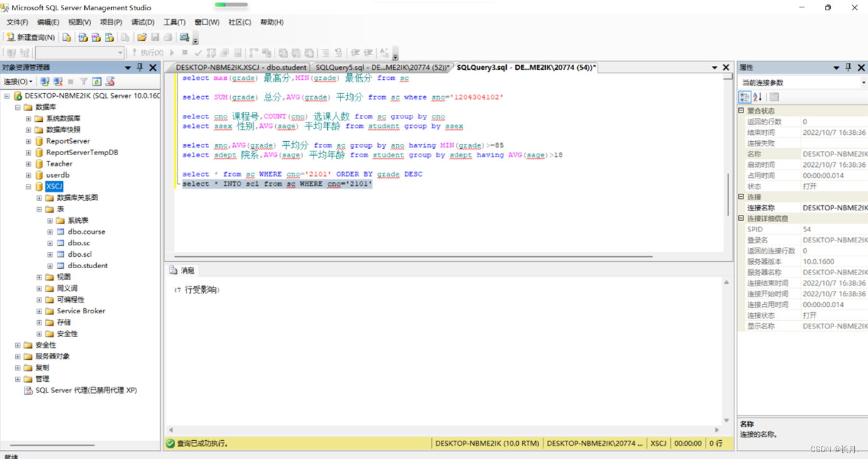Open the 连接(O) dropdown in Object Explorer

pos(18,82)
